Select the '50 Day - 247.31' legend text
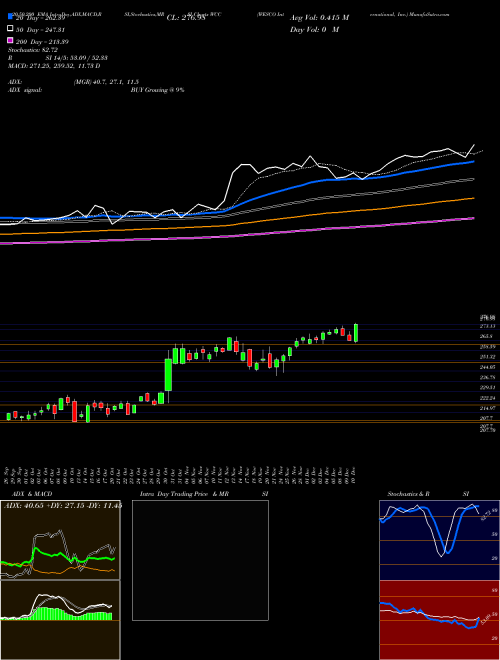The image size is (500, 660). click(x=41, y=30)
